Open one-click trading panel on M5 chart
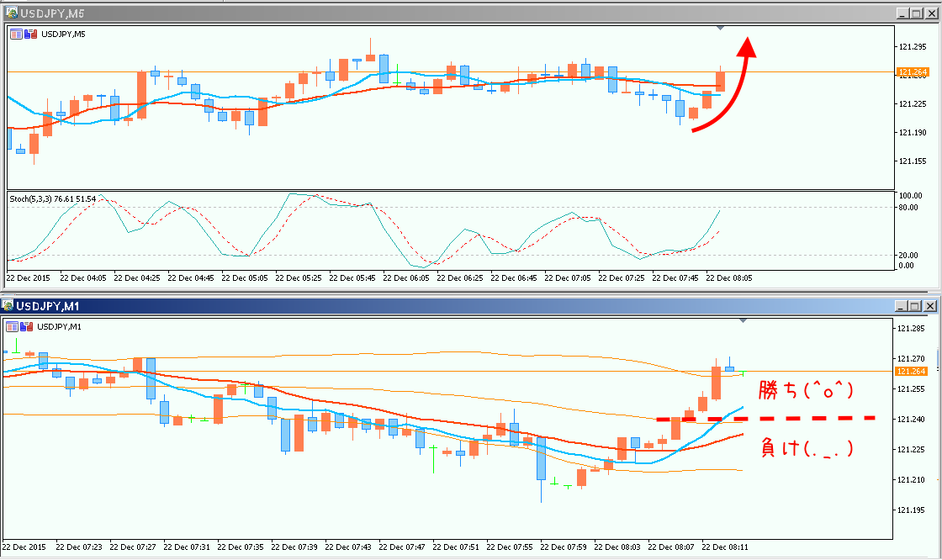The width and height of the screenshot is (942, 560). pos(17,34)
